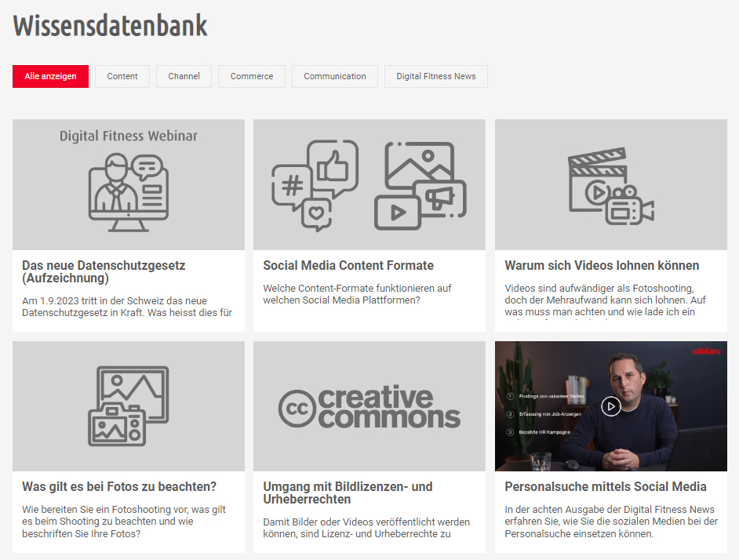Open Warum sich Videos lohnen können
Viewport: 739px width, 560px height.
(602, 265)
